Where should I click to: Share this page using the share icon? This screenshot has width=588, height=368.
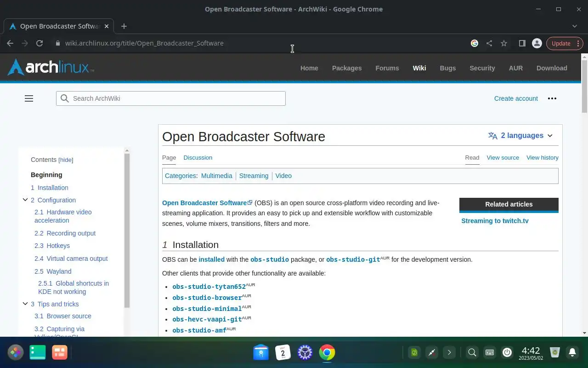pos(489,43)
